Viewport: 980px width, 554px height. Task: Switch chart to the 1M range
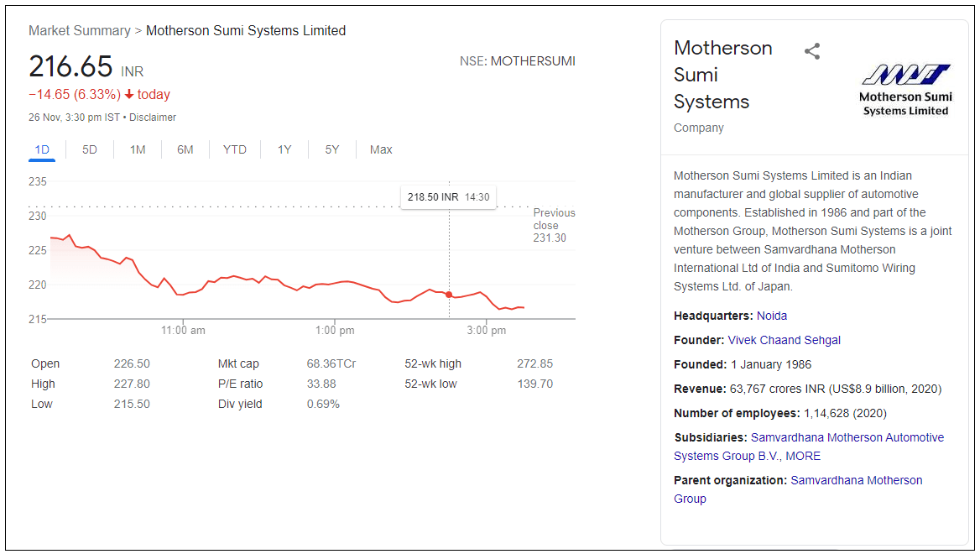[x=138, y=149]
